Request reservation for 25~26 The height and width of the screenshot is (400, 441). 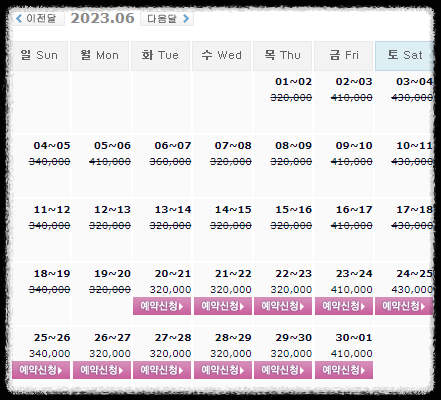point(41,370)
